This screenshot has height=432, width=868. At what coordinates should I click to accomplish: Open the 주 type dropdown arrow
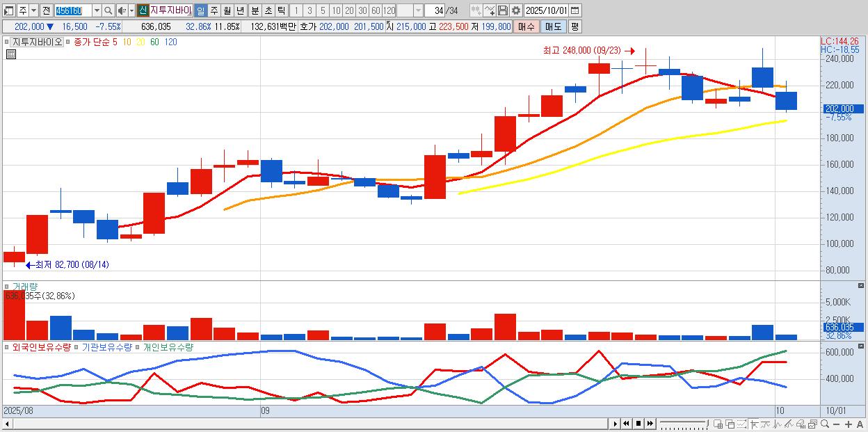coord(33,10)
